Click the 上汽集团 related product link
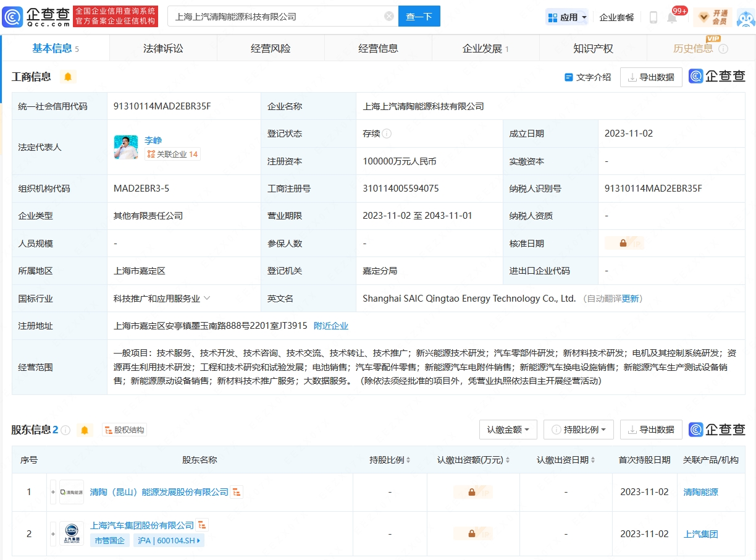 (701, 534)
